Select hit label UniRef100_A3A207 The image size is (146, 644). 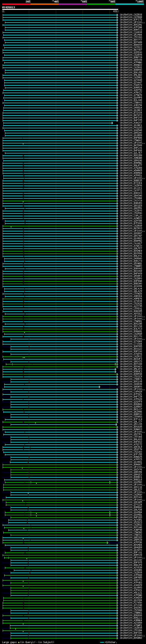pos(131,123)
